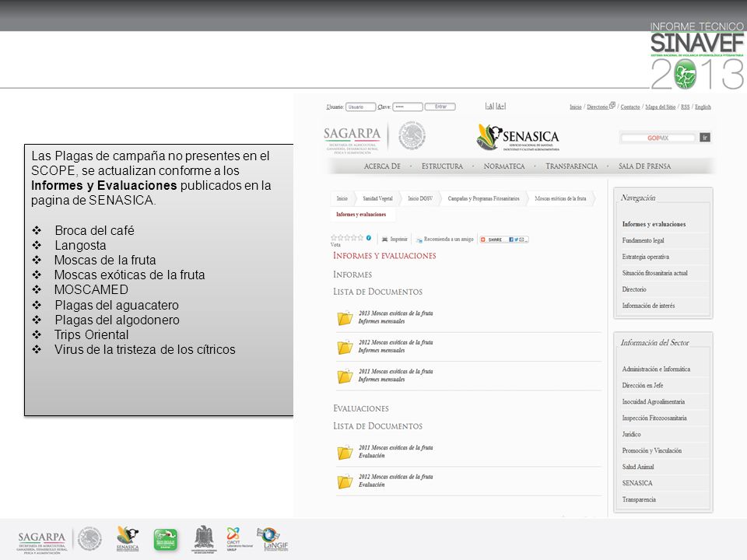Screen dimensions: 747x560
Task: Open Informes y evaluaciones in Navegación panel
Action: 654,224
